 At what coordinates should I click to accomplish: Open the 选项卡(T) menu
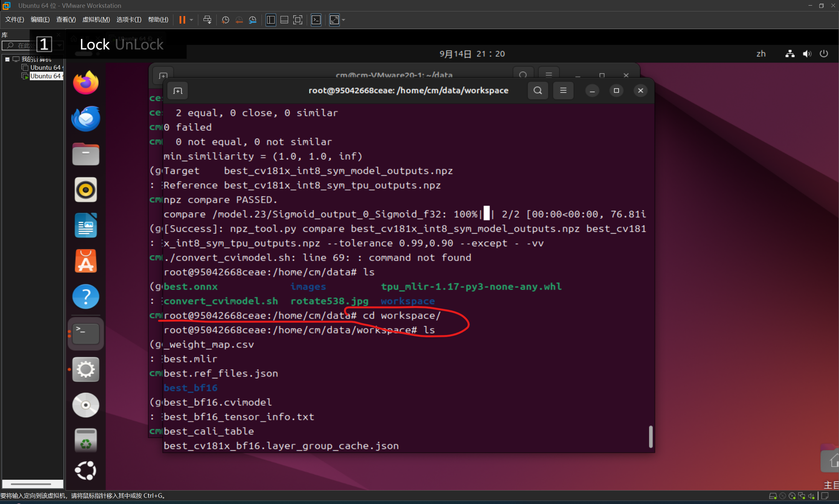coord(128,20)
